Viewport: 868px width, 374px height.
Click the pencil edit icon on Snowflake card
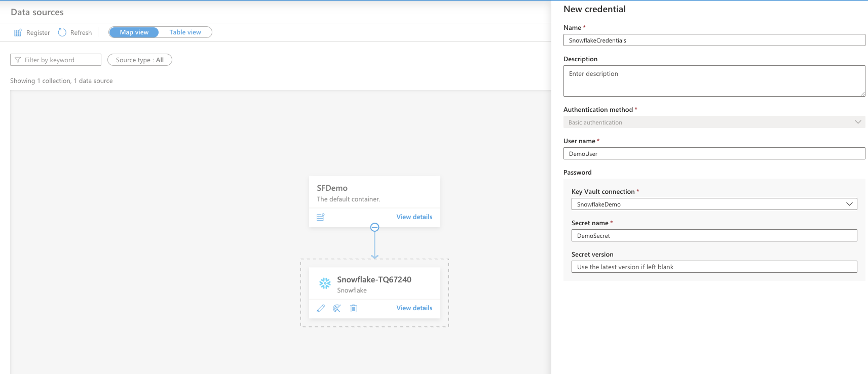point(321,308)
